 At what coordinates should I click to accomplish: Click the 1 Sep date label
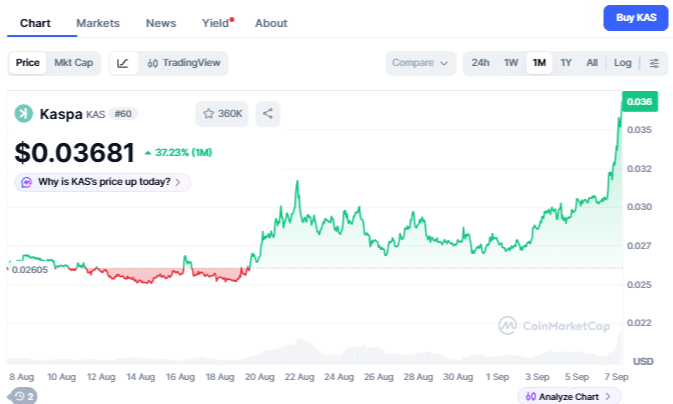[497, 377]
